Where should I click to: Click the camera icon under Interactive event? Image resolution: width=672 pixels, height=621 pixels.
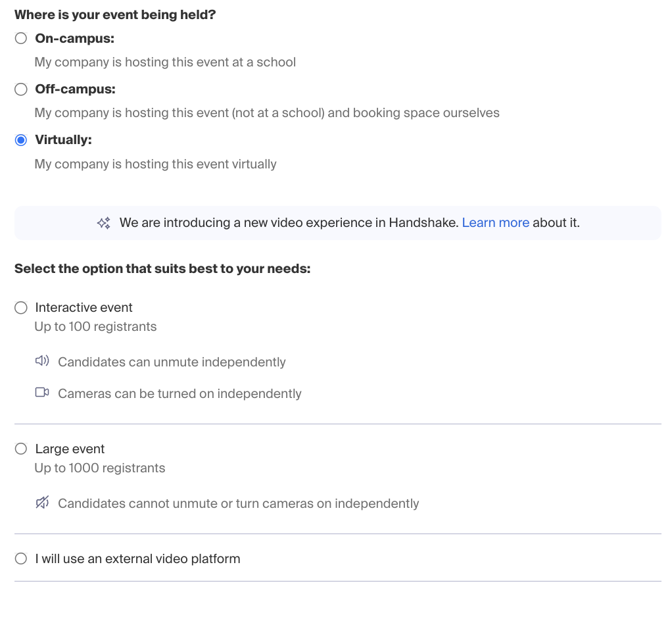[x=42, y=393]
